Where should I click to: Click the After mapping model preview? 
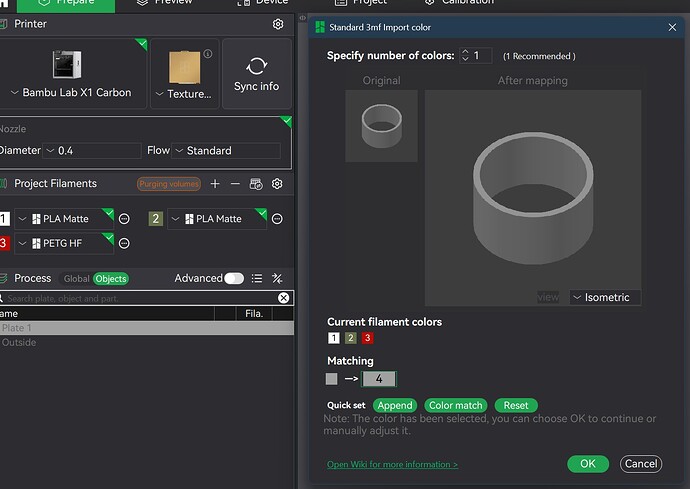533,198
